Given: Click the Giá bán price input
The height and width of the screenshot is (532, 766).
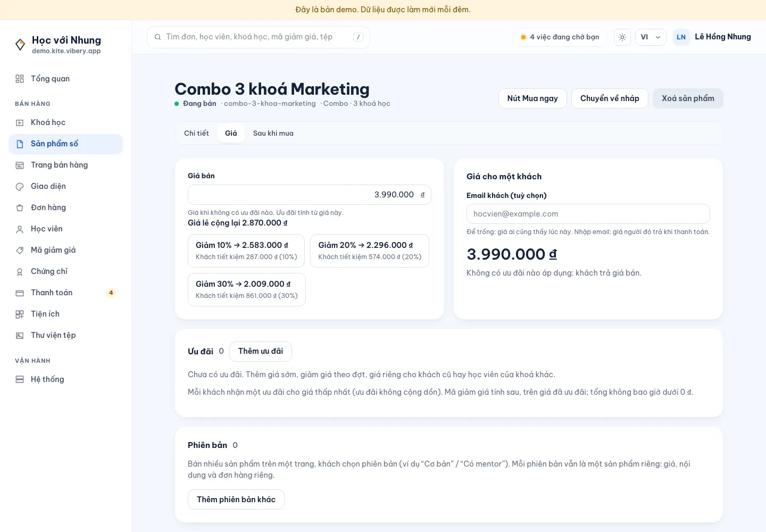Looking at the screenshot, I should (x=310, y=195).
